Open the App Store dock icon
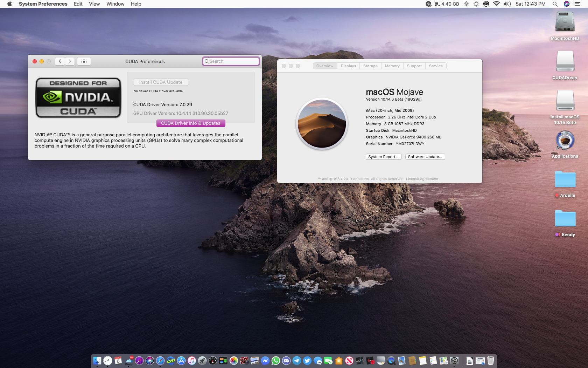The image size is (588, 368). coord(181,361)
